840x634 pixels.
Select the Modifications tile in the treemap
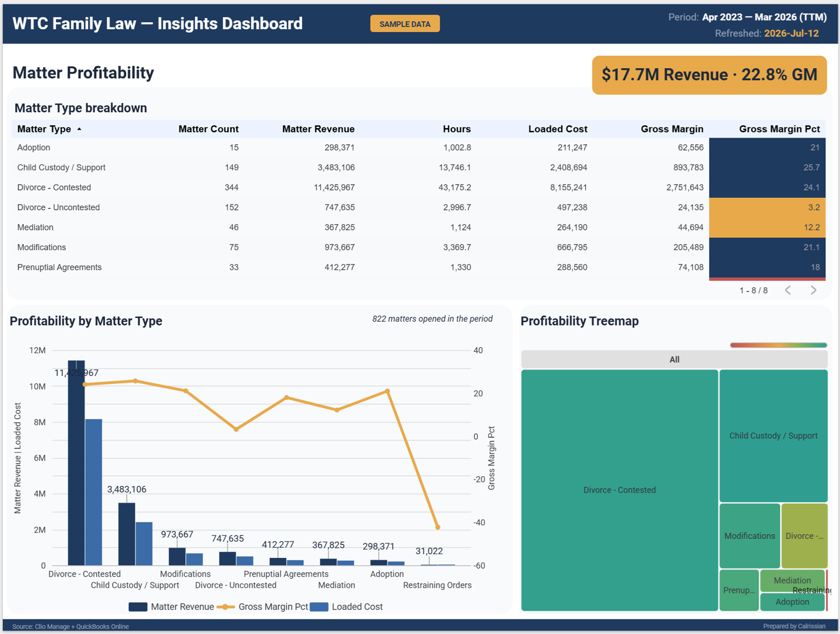click(750, 536)
